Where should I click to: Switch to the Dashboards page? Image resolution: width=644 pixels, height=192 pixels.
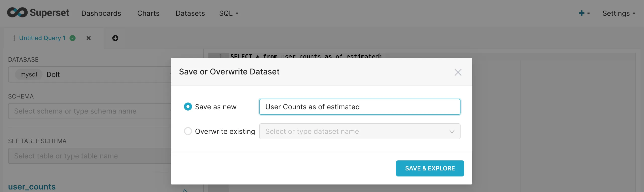coord(101,13)
